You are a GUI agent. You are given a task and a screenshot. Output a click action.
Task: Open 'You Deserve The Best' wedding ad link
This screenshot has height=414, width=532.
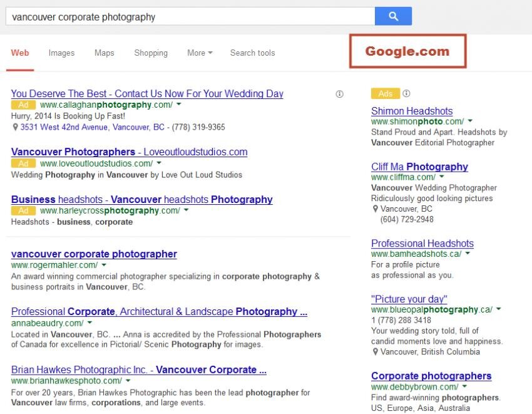(147, 93)
